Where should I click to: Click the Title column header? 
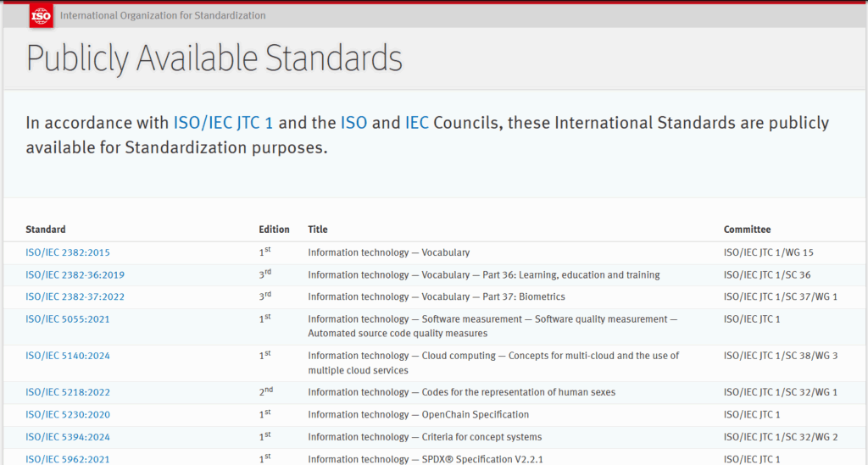pos(318,230)
